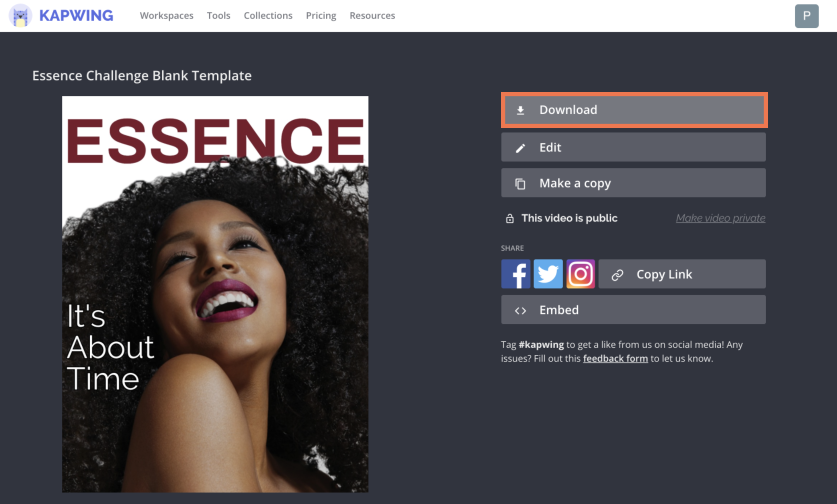Open the Workspaces menu
The height and width of the screenshot is (504, 837).
[x=166, y=15]
